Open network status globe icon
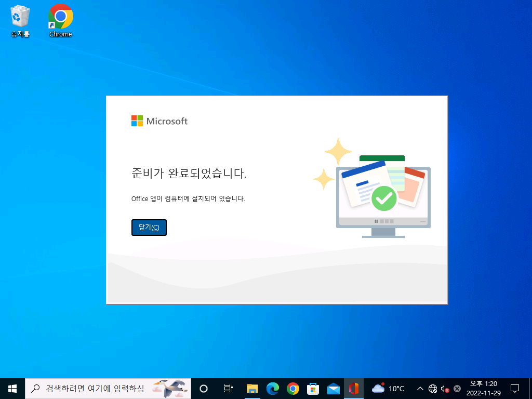 433,389
